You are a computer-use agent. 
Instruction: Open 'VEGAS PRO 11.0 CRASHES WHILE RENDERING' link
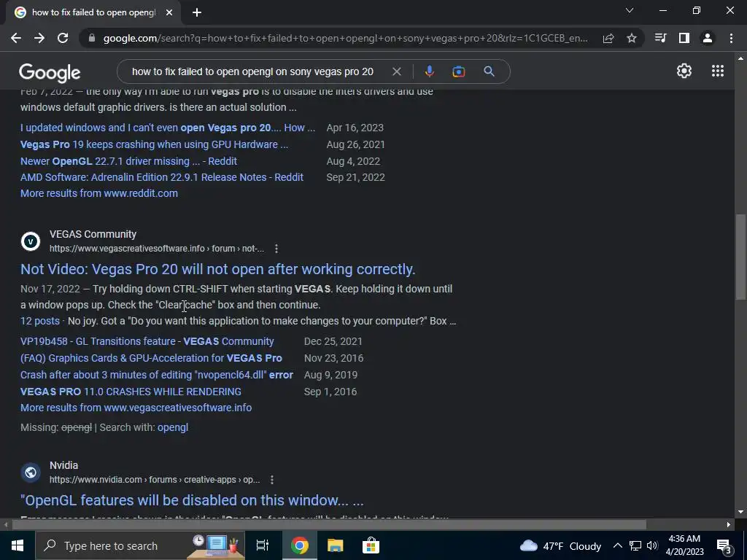click(x=131, y=392)
